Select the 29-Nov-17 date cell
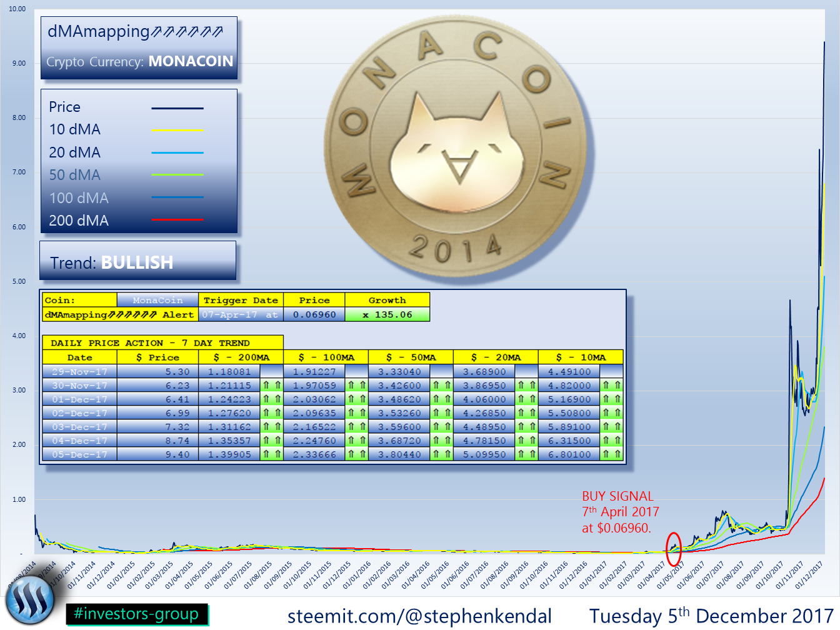Image resolution: width=840 pixels, height=630 pixels. tap(79, 372)
